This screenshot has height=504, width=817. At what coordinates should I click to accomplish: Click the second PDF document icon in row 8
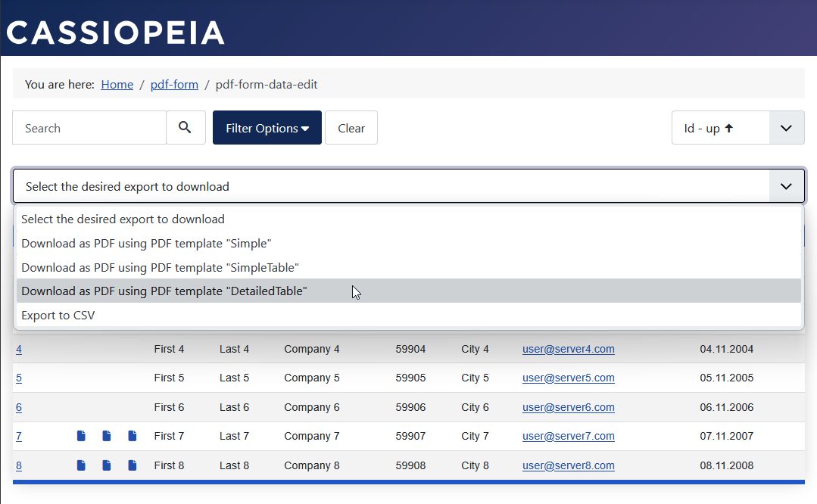(106, 465)
